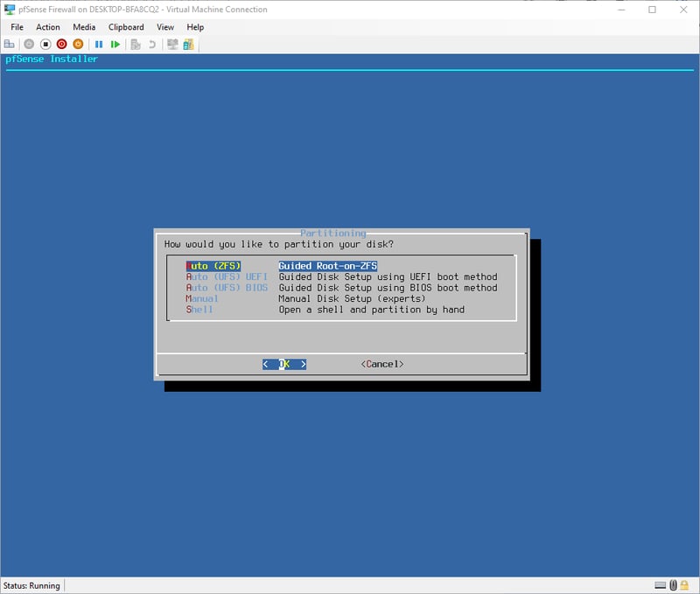The height and width of the screenshot is (594, 700).
Task: Select the OK button in the Partitioning dialog
Action: pyautogui.click(x=284, y=364)
